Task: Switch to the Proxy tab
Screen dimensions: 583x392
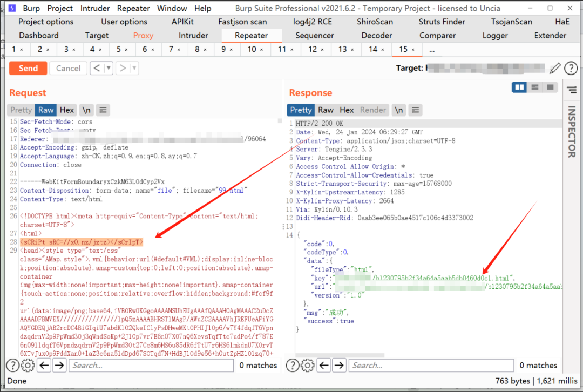Action: 143,36
